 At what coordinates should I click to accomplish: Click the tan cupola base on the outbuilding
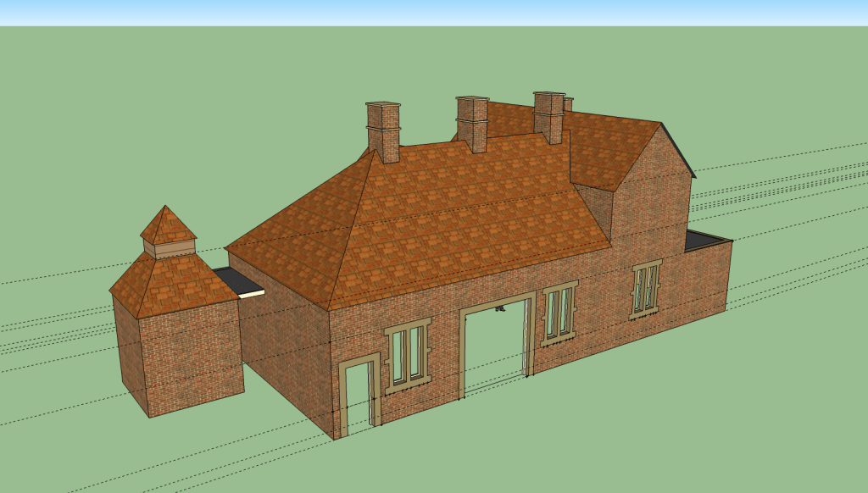click(x=169, y=247)
